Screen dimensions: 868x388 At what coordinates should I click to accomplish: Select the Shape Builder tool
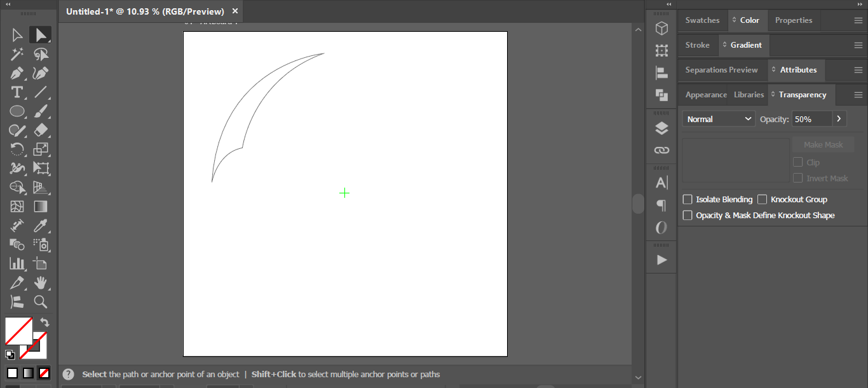point(17,188)
